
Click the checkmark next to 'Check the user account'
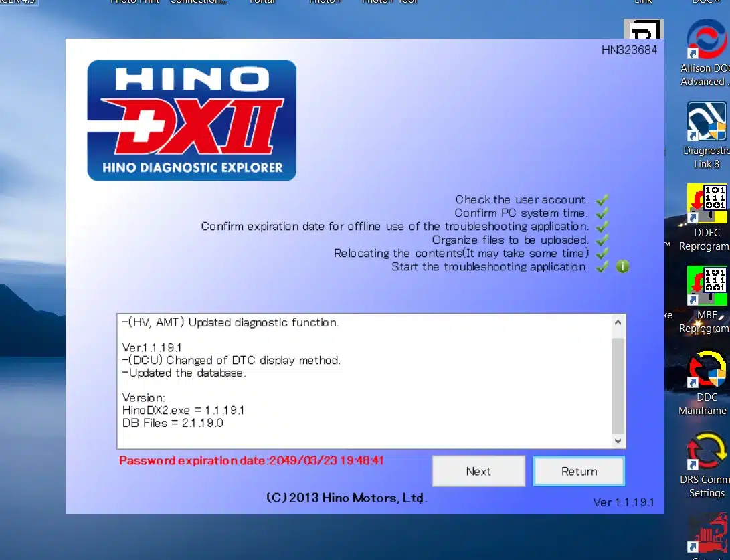[602, 199]
